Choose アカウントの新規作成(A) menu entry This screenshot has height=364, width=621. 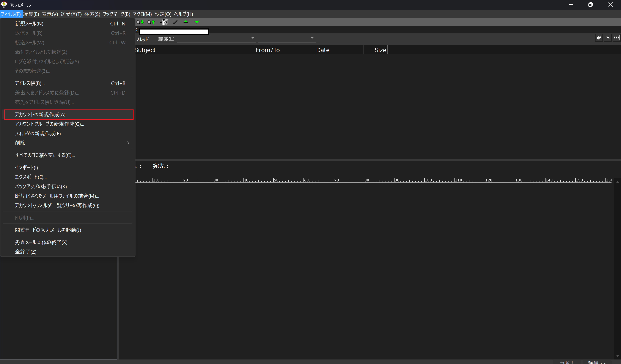click(x=42, y=114)
